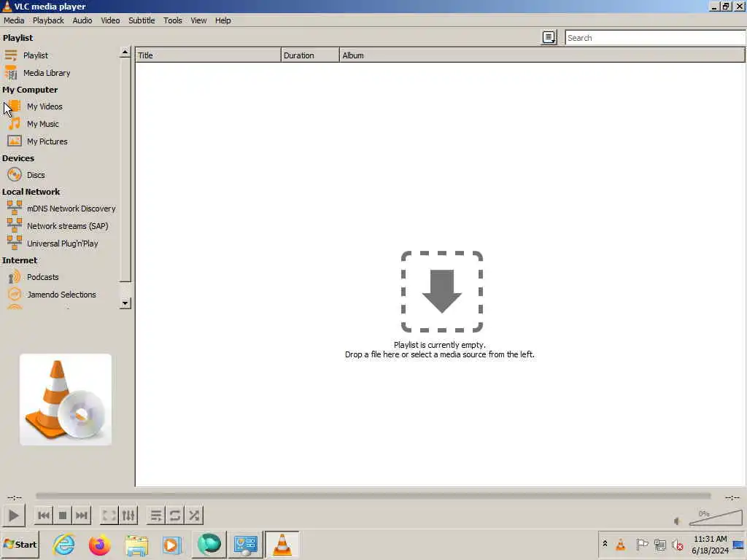Open Jamendo Selections
This screenshot has height=560, width=747.
coord(61,295)
